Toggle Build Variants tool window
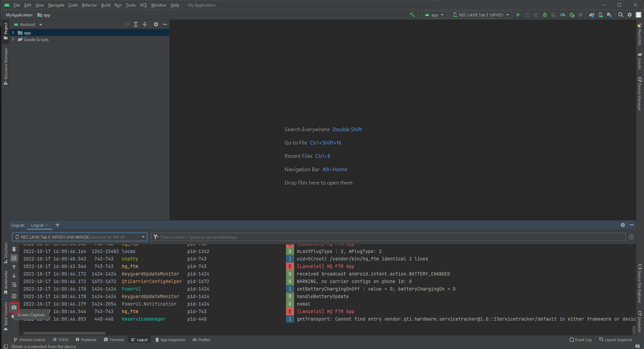The width and height of the screenshot is (644, 349). pos(5,316)
